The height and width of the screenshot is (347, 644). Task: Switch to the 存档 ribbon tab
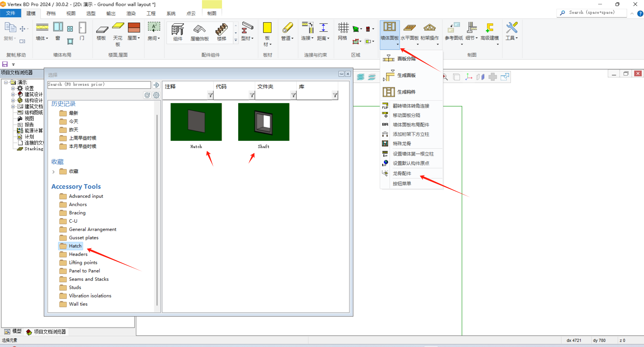click(x=51, y=13)
